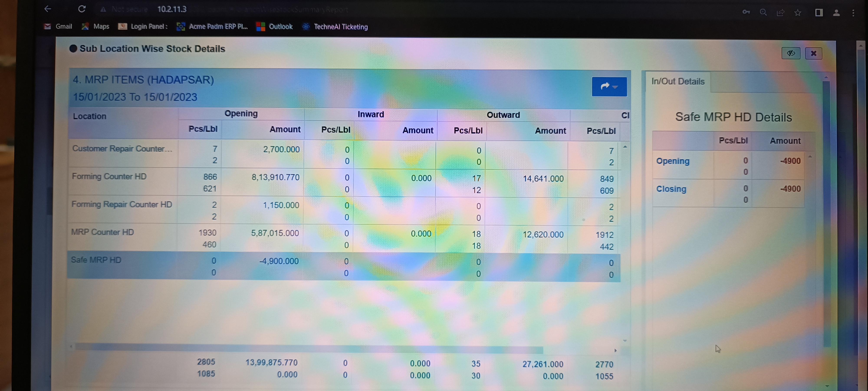This screenshot has width=868, height=391.
Task: Click Opening amount 2,700.000 cell
Action: tap(281, 149)
